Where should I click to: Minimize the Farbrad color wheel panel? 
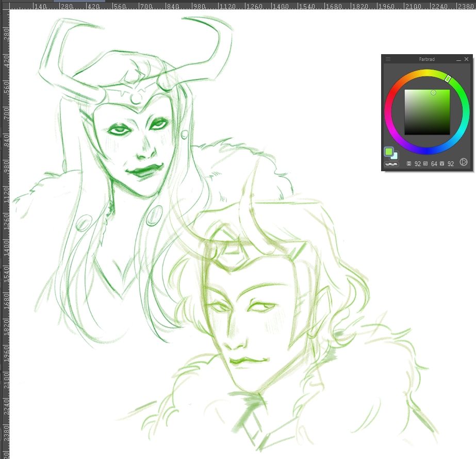pos(458,59)
